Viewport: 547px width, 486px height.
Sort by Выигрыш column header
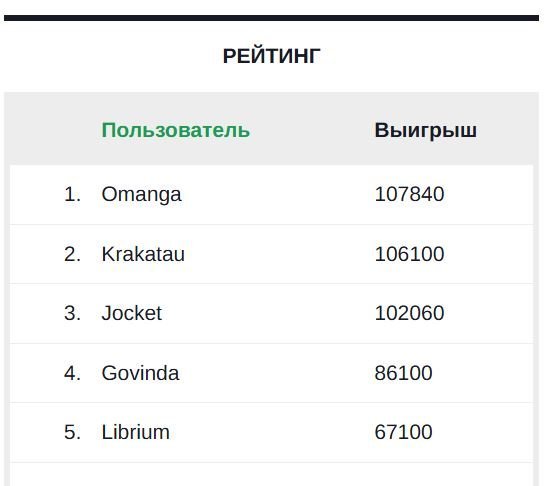pyautogui.click(x=426, y=130)
